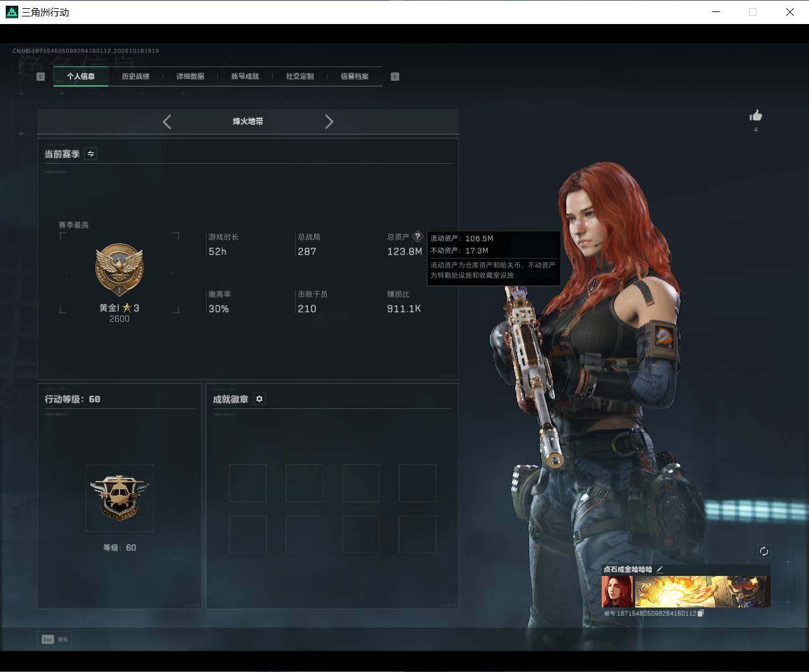Viewport: 809px width, 672px height.
Task: Click the helicopter level 60 badge
Action: coord(119,498)
